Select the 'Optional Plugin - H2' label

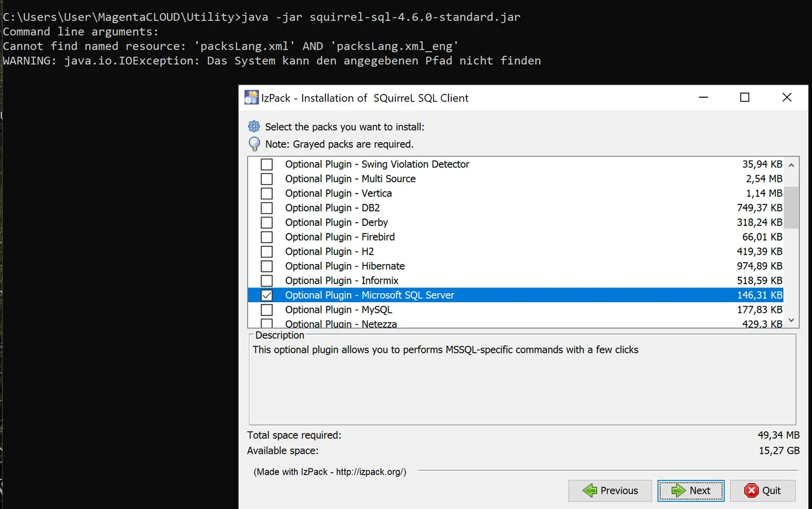pyautogui.click(x=329, y=252)
